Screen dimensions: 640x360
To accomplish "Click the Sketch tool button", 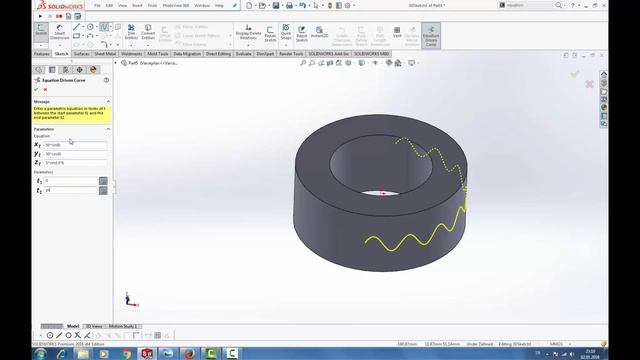I will click(41, 32).
